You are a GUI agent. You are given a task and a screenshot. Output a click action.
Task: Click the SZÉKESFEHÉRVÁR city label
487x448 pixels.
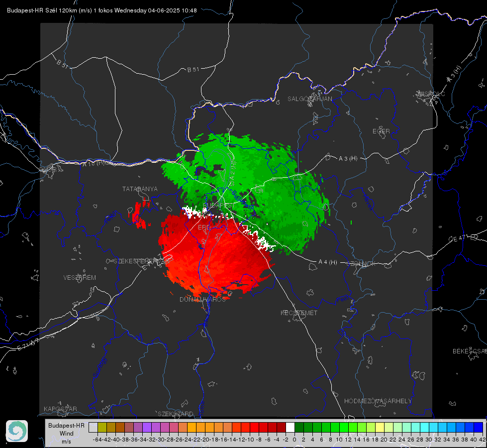point(142,261)
